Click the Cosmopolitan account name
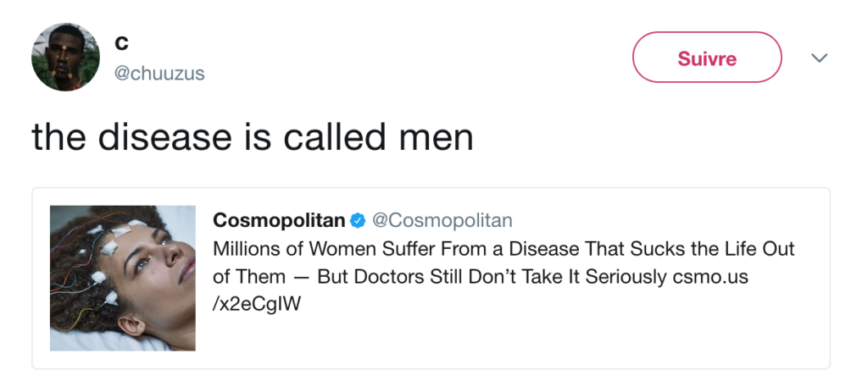The height and width of the screenshot is (381, 868). pyautogui.click(x=279, y=221)
